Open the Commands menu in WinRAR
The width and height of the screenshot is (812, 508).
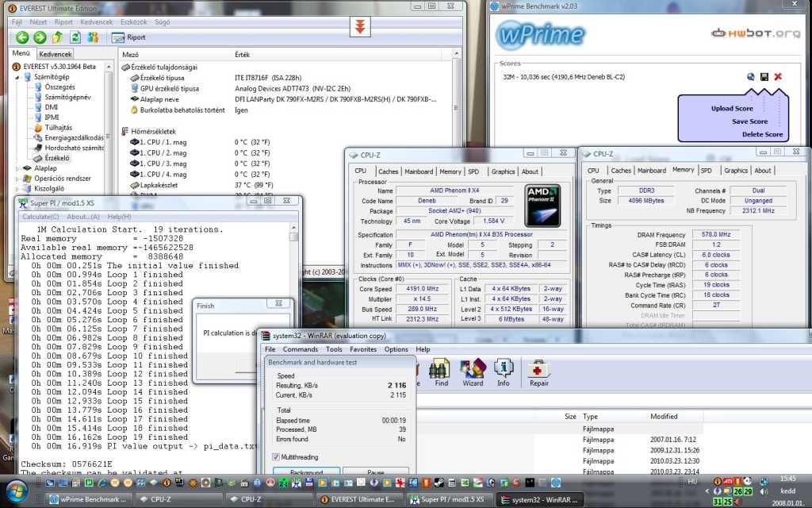click(x=301, y=349)
